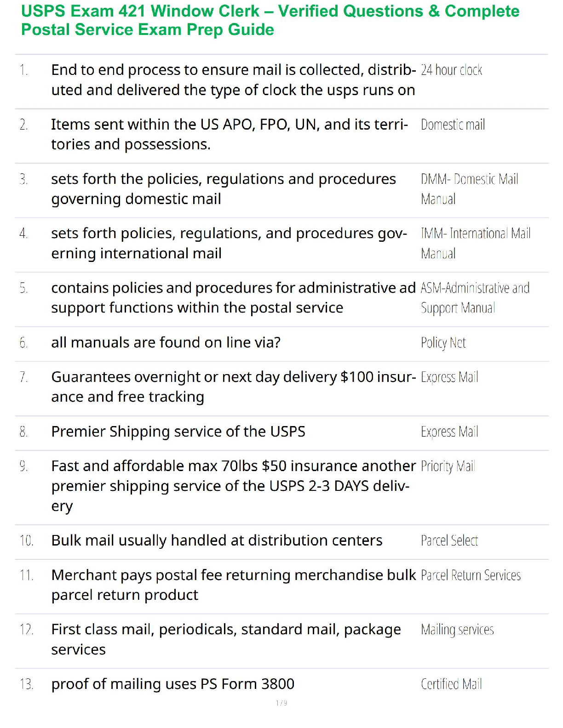Click question 6 about manuals online
The image size is (563, 728).
166,343
